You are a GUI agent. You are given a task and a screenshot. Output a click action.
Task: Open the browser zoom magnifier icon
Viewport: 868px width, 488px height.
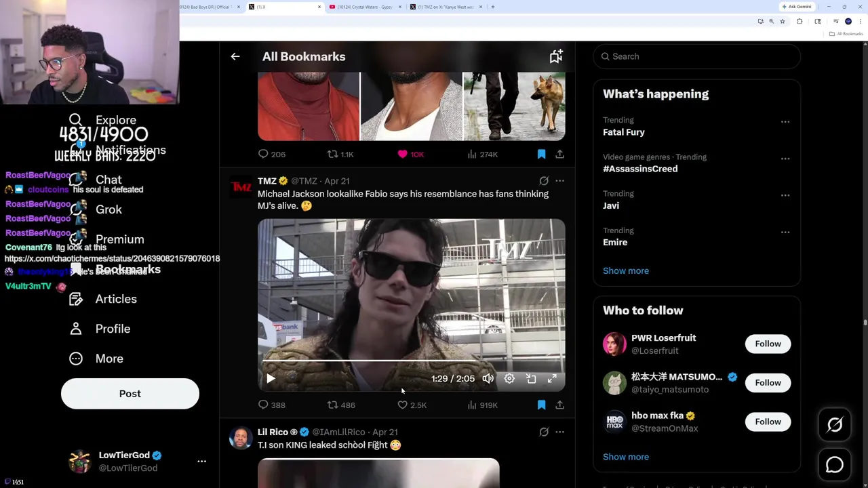(x=771, y=22)
